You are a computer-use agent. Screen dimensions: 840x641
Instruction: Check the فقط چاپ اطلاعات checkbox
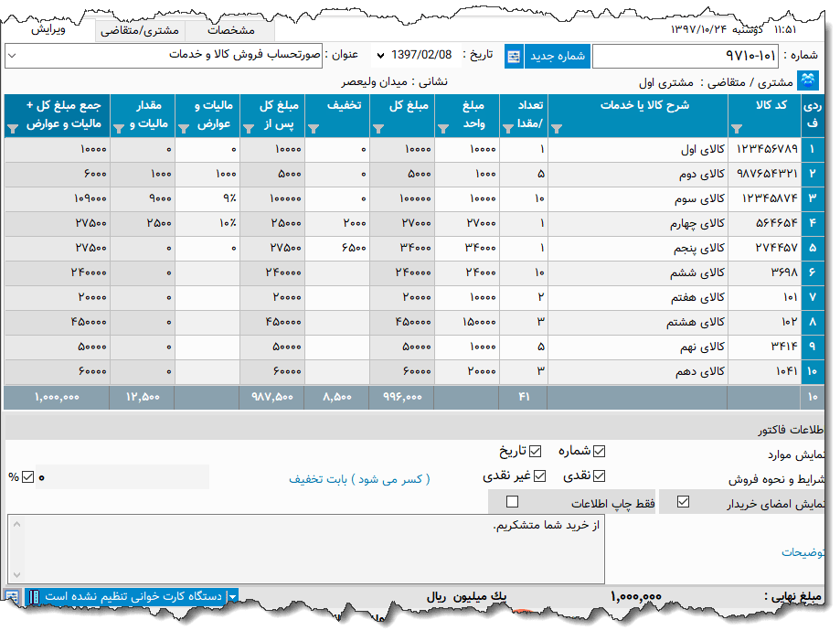coord(513,501)
